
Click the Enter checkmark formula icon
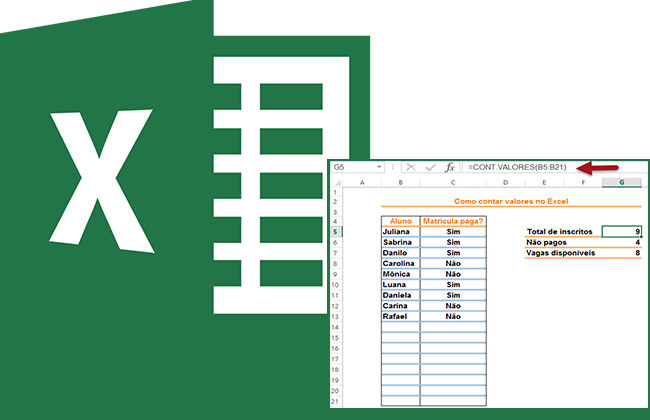[431, 167]
